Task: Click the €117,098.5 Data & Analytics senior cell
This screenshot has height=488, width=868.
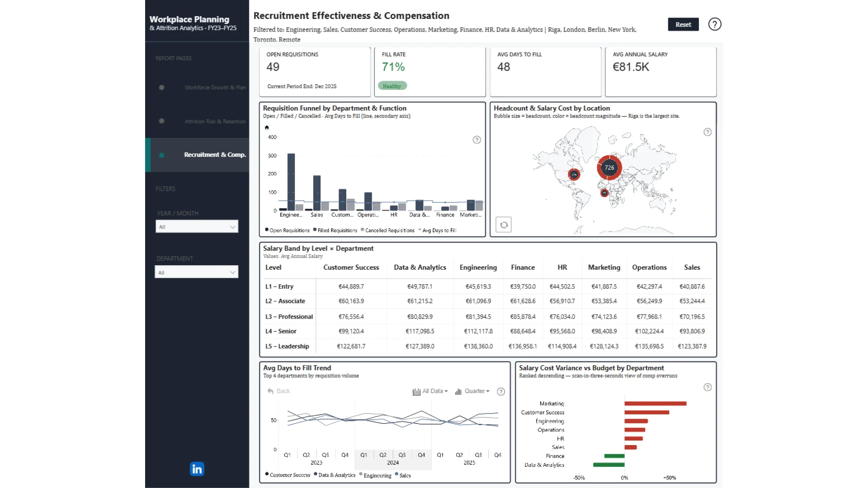Action: pyautogui.click(x=420, y=331)
